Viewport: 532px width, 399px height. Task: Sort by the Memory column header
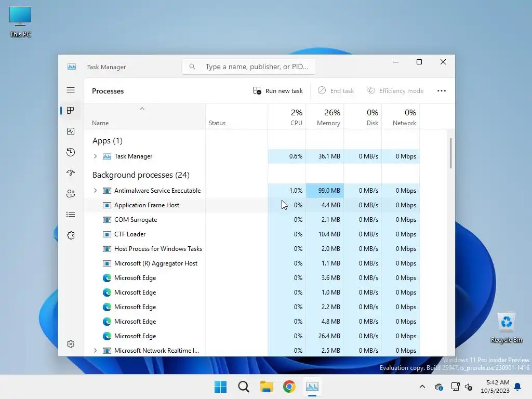[325, 116]
